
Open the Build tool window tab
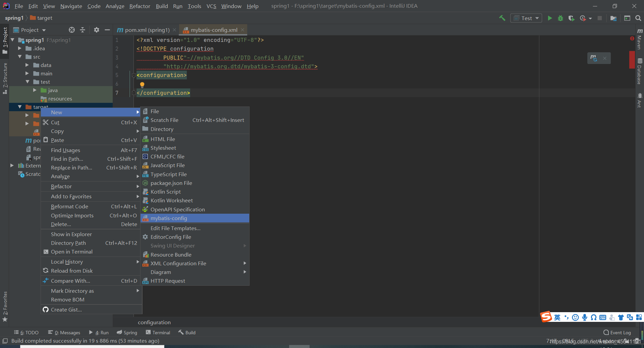pos(187,333)
